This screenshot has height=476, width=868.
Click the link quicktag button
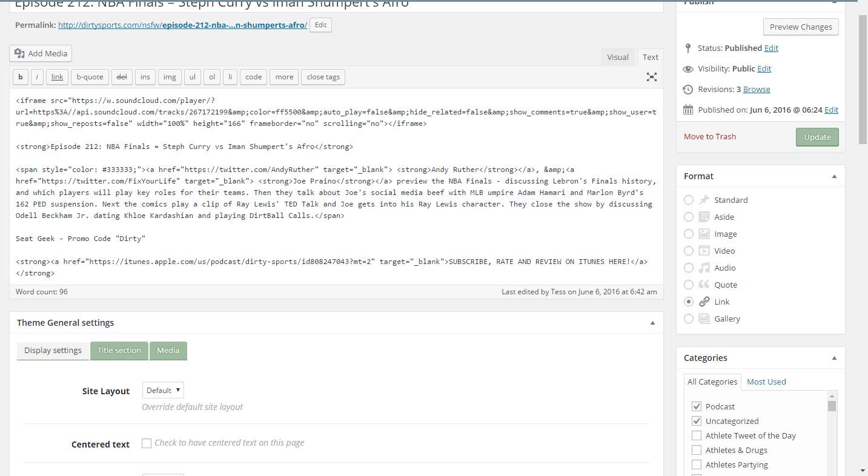pyautogui.click(x=57, y=77)
